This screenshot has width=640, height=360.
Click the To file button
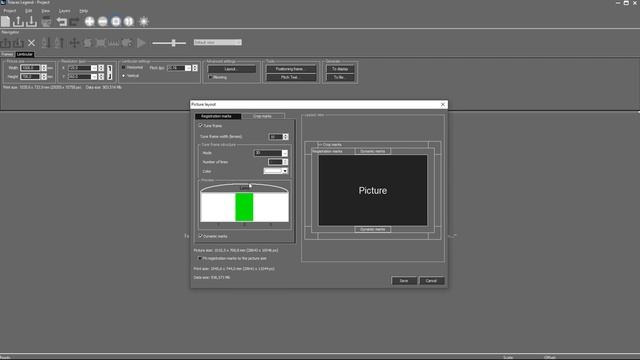[340, 77]
